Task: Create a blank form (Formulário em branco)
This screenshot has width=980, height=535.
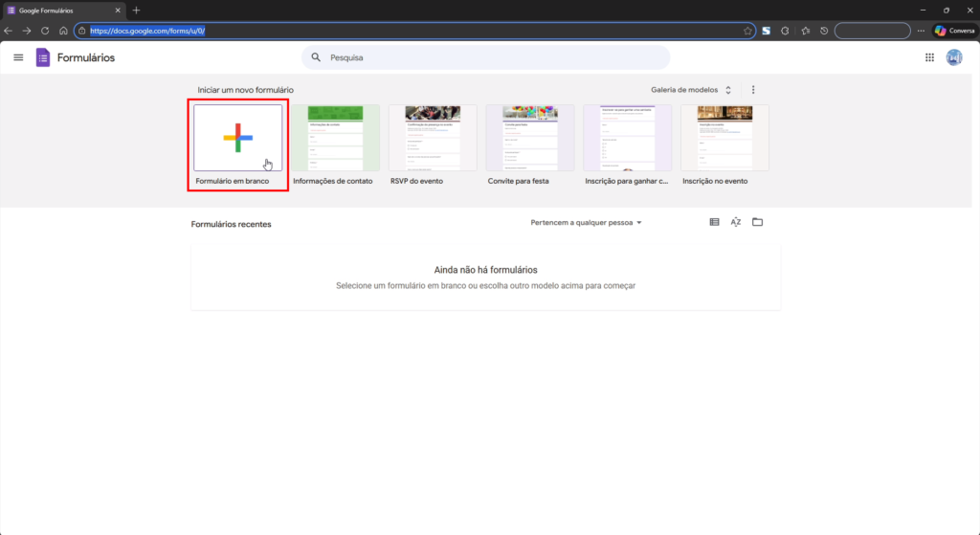Action: pos(237,138)
